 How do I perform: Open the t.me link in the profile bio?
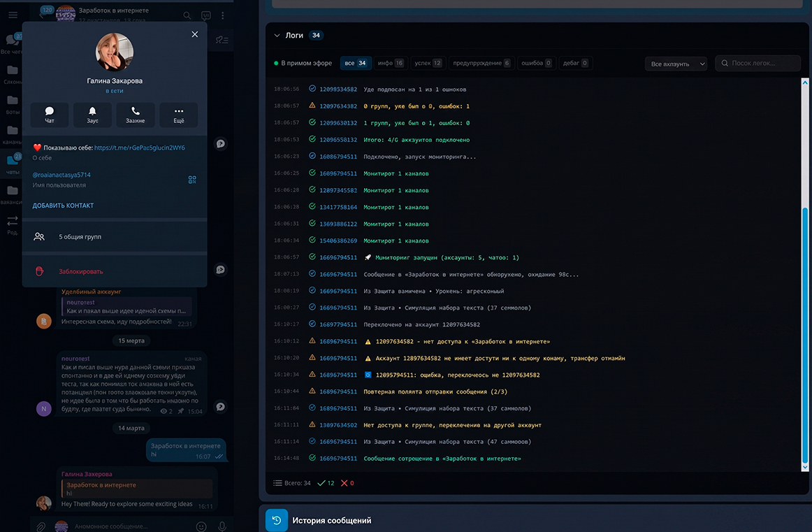pos(139,148)
